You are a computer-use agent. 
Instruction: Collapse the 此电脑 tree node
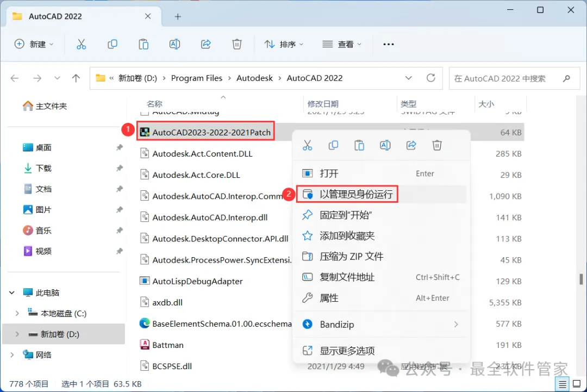pyautogui.click(x=12, y=293)
